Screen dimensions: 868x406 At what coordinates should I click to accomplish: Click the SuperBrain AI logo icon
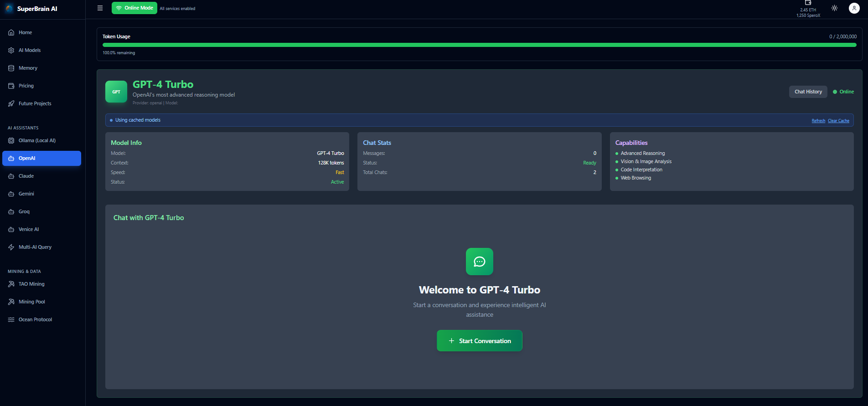click(x=10, y=9)
